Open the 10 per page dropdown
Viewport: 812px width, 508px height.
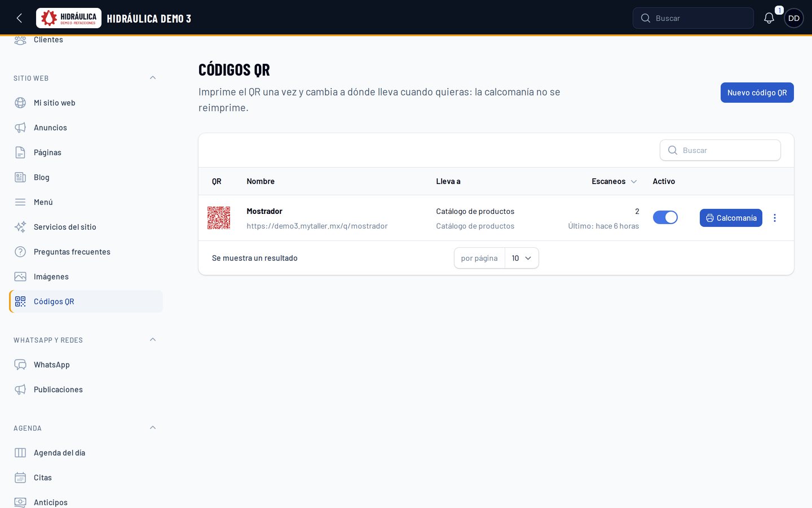pyautogui.click(x=522, y=258)
